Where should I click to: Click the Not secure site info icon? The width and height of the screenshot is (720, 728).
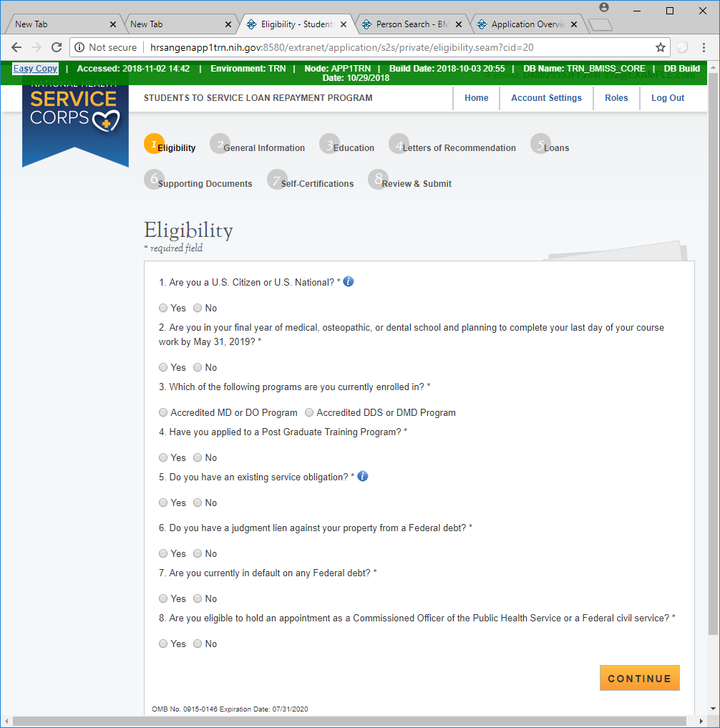click(x=79, y=47)
